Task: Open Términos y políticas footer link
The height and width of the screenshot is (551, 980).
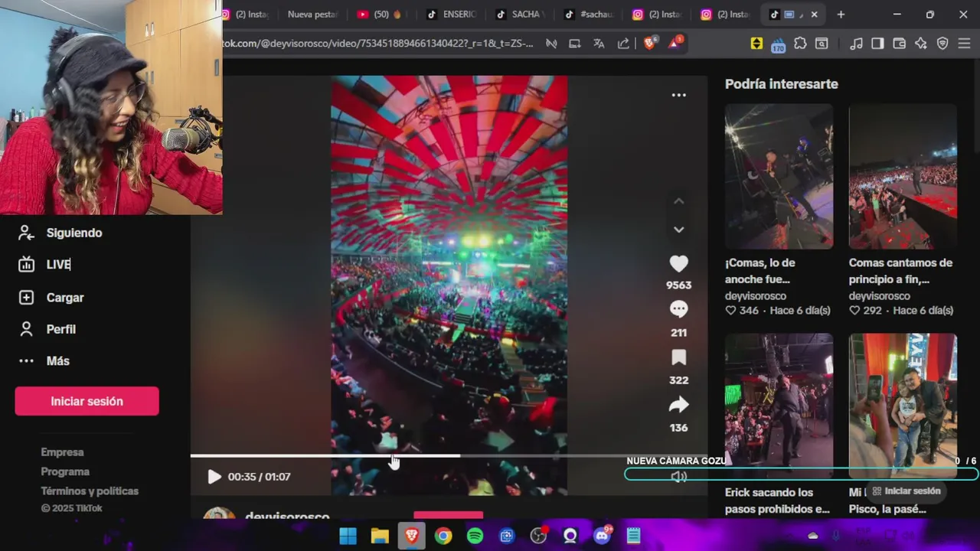Action: click(x=90, y=491)
